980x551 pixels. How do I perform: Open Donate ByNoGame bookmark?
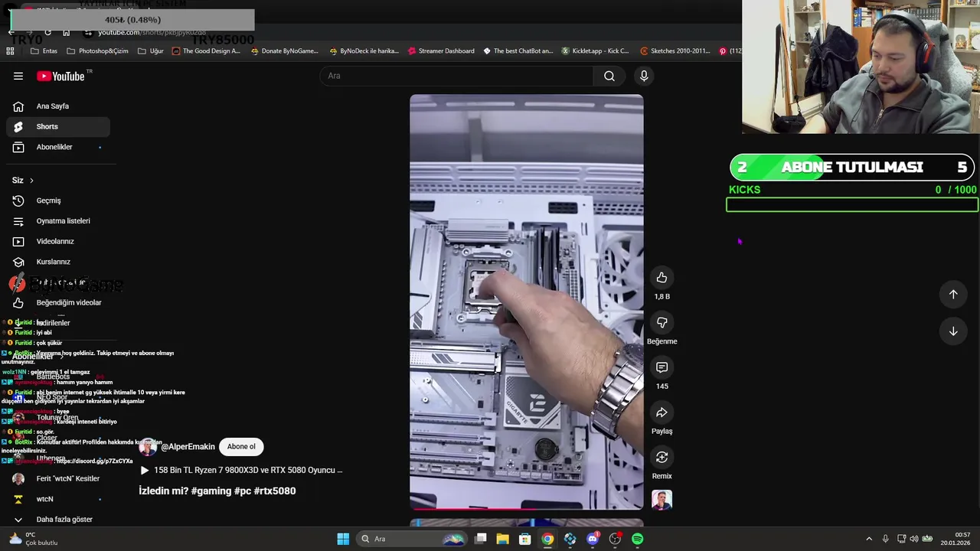[x=284, y=51]
